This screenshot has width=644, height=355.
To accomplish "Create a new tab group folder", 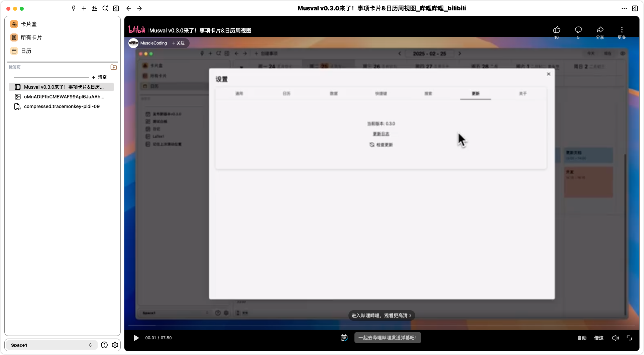I will 114,67.
